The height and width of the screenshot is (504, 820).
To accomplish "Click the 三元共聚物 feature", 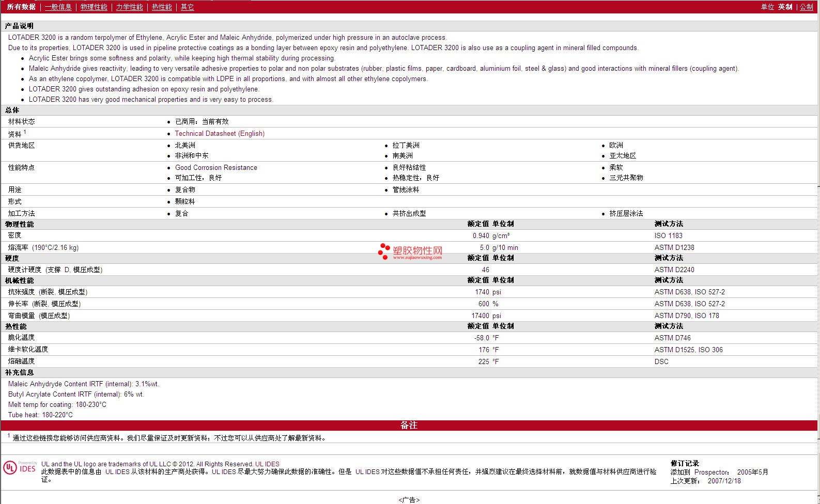I will pyautogui.click(x=626, y=178).
